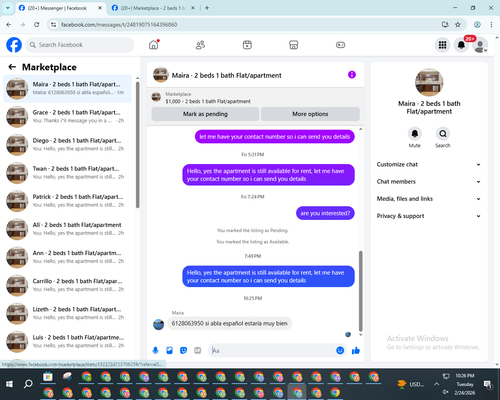Open Windows taskbar search

click(28, 384)
